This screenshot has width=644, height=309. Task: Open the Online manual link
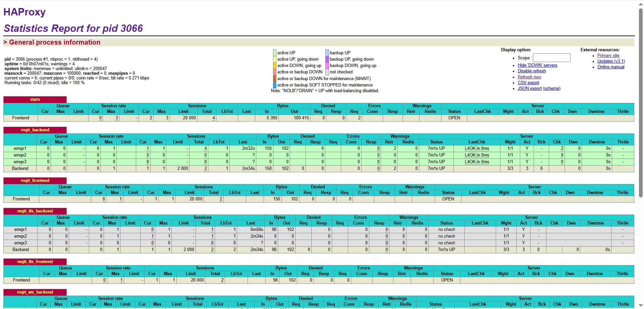pos(610,67)
